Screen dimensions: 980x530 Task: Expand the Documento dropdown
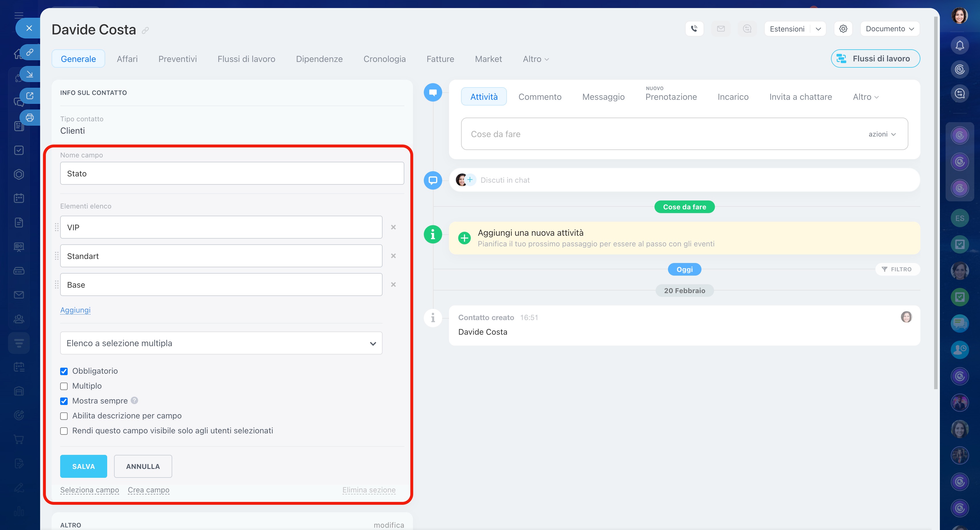pos(889,29)
